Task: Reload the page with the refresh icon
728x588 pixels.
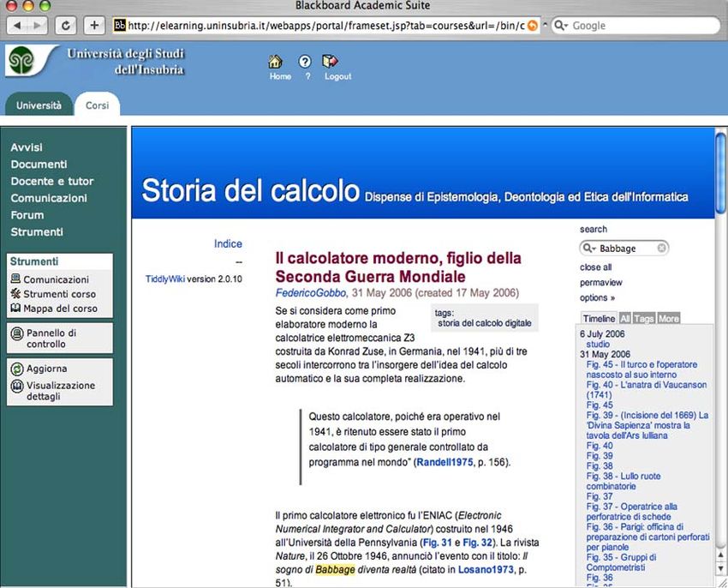Action: pyautogui.click(x=65, y=25)
